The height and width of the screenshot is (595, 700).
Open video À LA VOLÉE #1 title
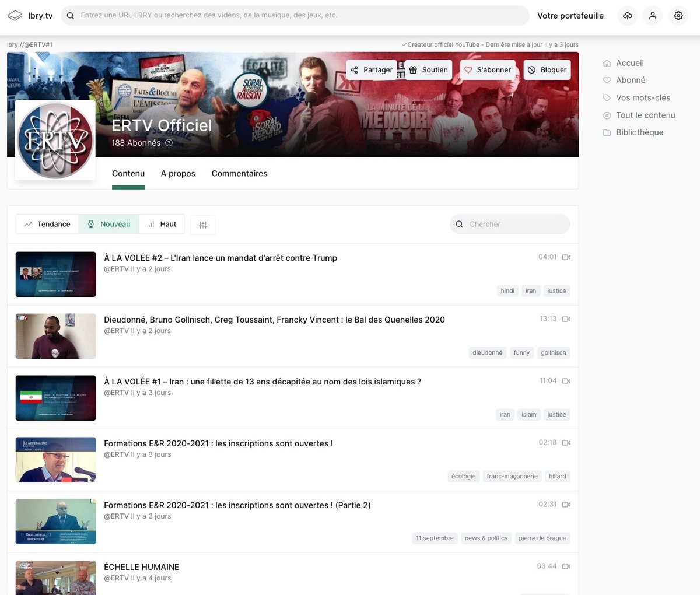(262, 381)
